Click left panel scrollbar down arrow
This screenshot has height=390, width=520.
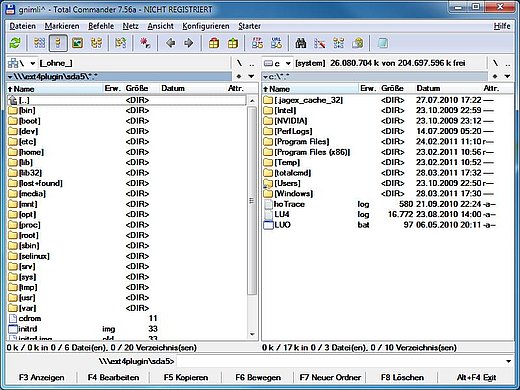click(252, 334)
